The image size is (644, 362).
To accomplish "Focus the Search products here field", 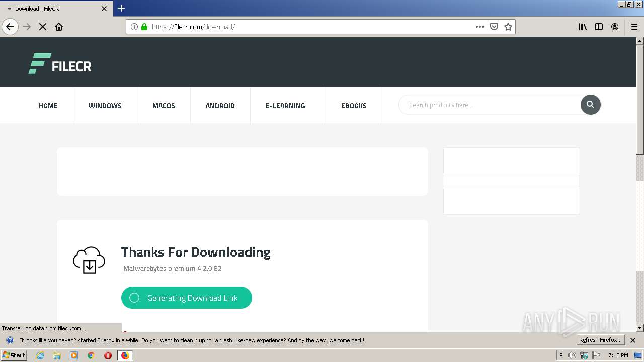I will [x=491, y=105].
